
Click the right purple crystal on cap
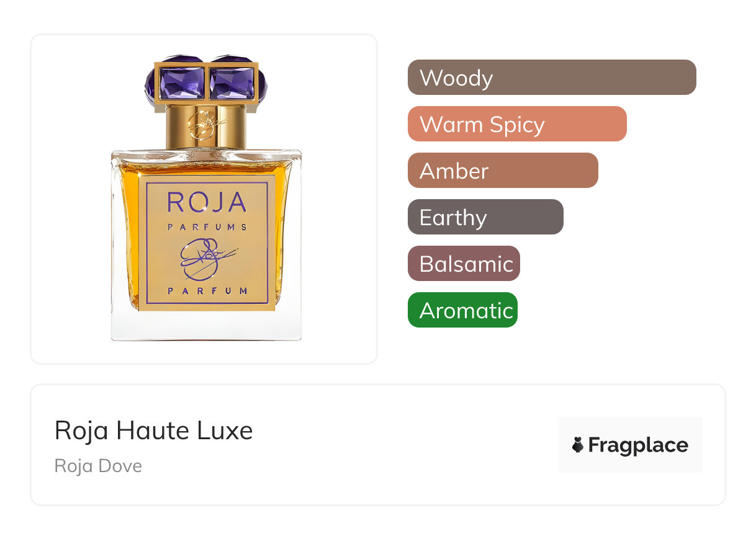[232, 83]
